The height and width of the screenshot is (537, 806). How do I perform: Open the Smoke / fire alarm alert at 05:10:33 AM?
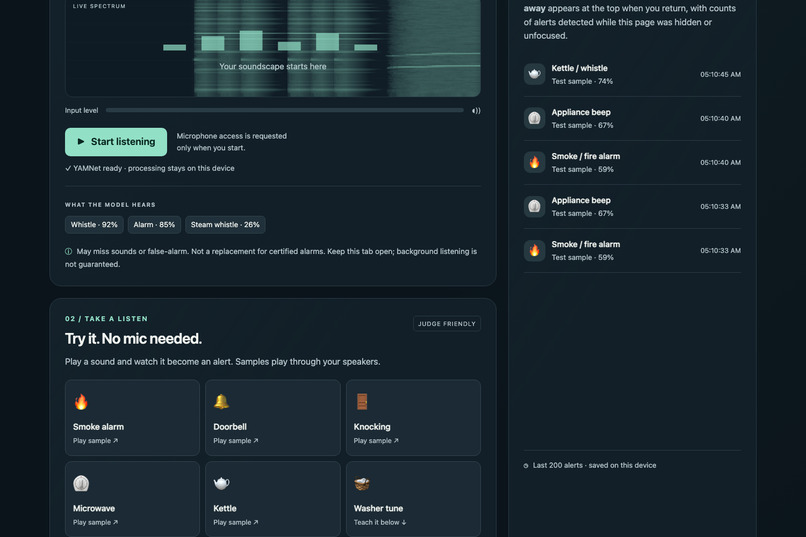coord(632,251)
